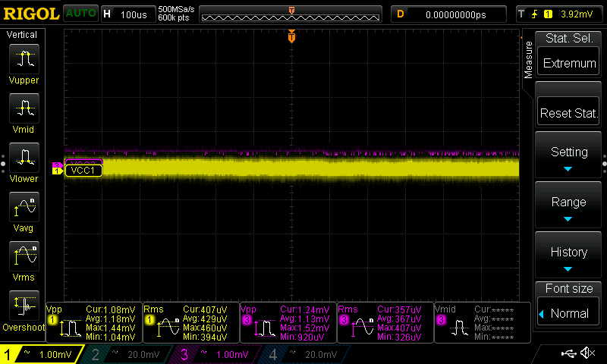Select the Vmid measurement icon
607x364 pixels.
click(x=24, y=108)
